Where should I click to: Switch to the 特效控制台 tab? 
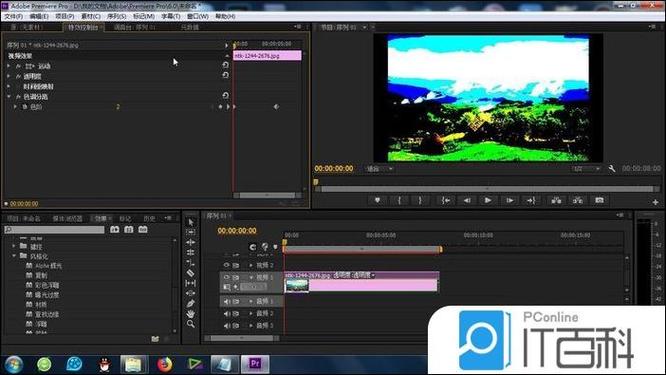pos(83,27)
